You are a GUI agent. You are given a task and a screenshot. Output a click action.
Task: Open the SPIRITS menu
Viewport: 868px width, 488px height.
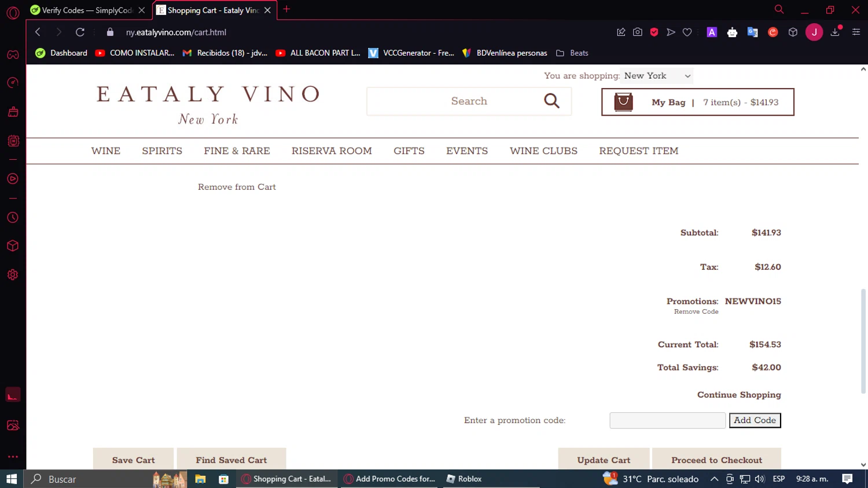tap(162, 151)
